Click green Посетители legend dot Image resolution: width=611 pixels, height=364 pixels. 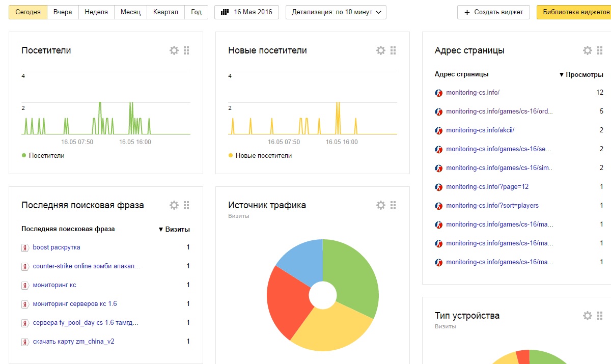(x=23, y=155)
